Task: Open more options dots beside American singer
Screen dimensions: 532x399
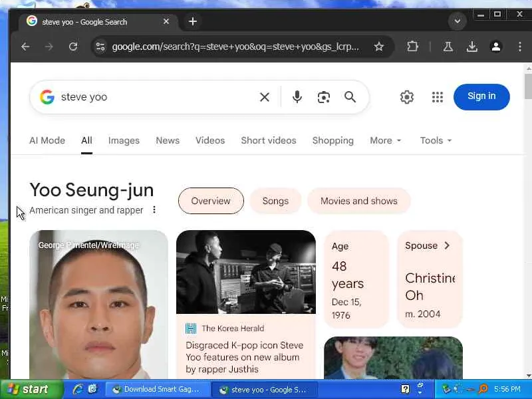Action: (154, 209)
